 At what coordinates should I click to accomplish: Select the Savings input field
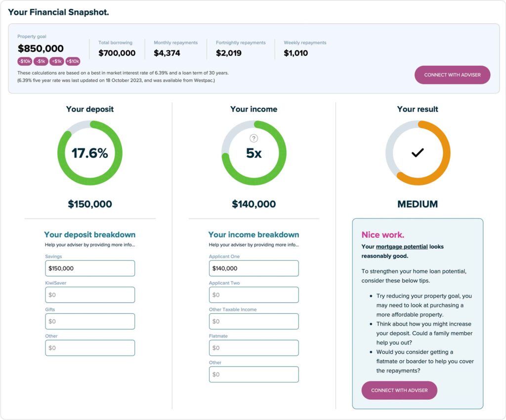[90, 268]
